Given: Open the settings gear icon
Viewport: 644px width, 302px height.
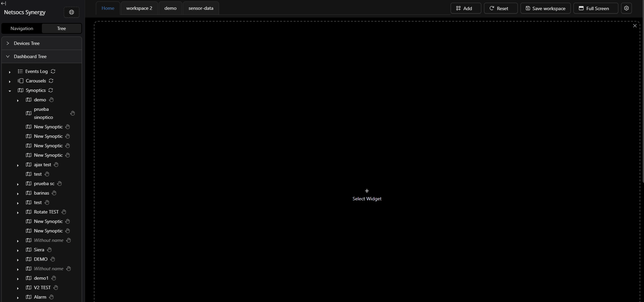Looking at the screenshot, I should coord(626,8).
